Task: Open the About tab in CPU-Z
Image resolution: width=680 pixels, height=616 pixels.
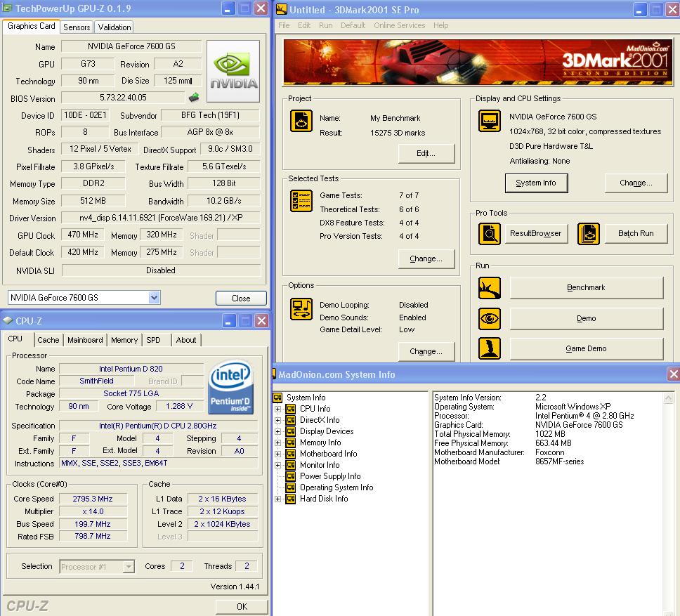Action: tap(186, 340)
